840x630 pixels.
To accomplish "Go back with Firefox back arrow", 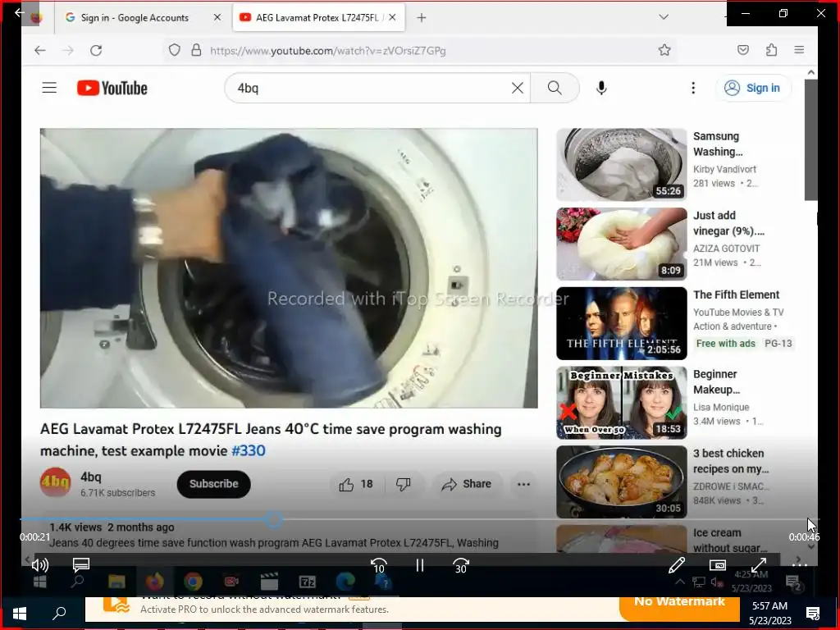I will pyautogui.click(x=40, y=50).
